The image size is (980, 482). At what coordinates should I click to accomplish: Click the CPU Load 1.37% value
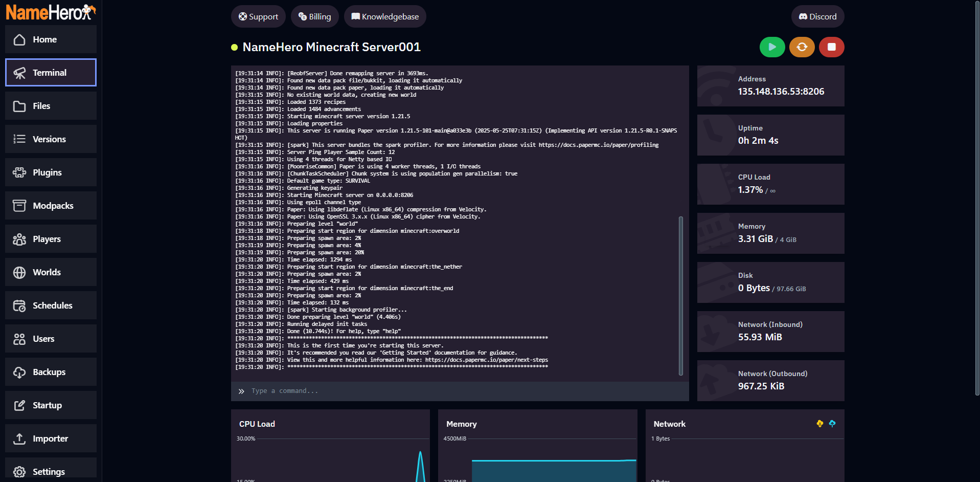[750, 190]
